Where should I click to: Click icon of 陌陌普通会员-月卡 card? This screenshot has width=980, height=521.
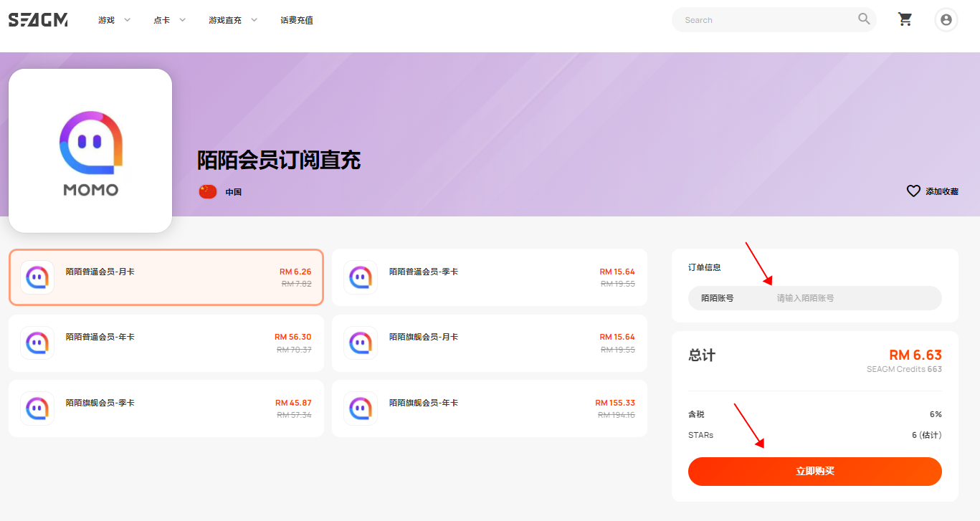[37, 277]
